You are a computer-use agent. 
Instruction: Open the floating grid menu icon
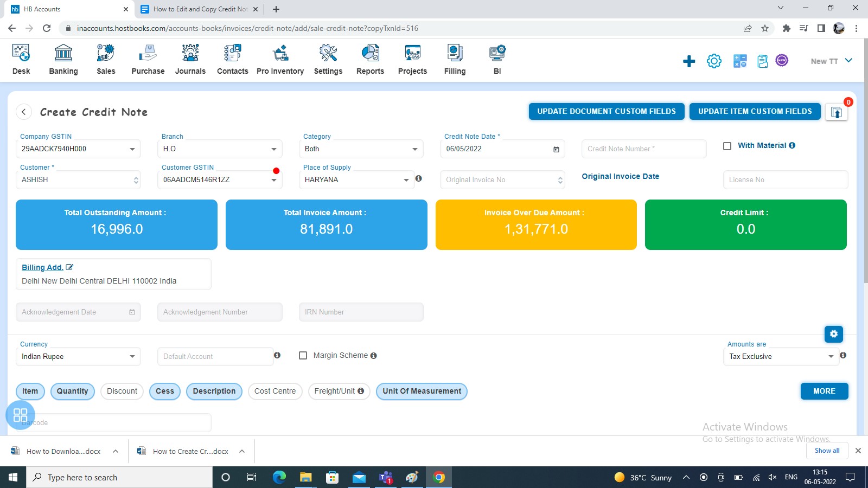[x=21, y=415]
